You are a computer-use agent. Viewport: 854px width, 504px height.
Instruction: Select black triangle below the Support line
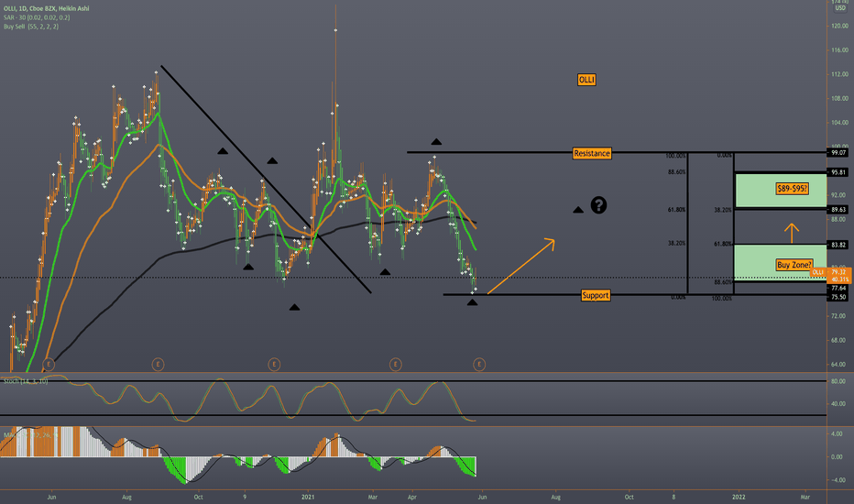472,301
